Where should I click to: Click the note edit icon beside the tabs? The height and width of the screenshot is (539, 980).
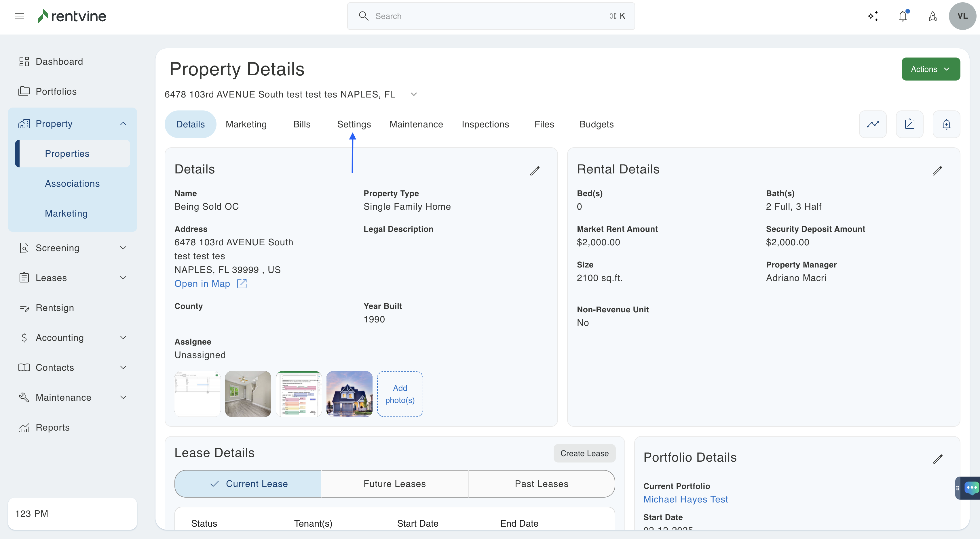909,124
